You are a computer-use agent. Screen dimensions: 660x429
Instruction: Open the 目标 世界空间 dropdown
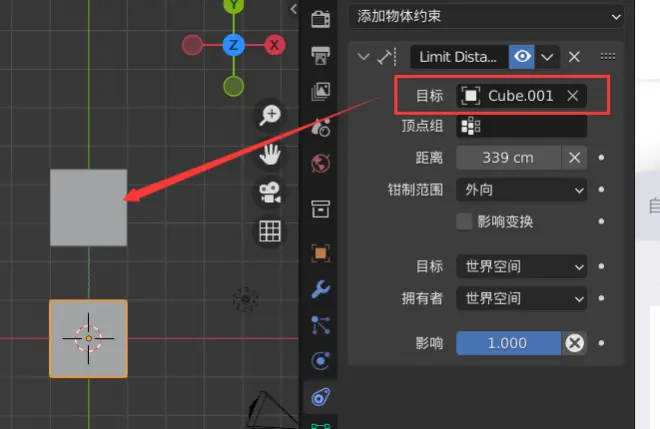(522, 266)
